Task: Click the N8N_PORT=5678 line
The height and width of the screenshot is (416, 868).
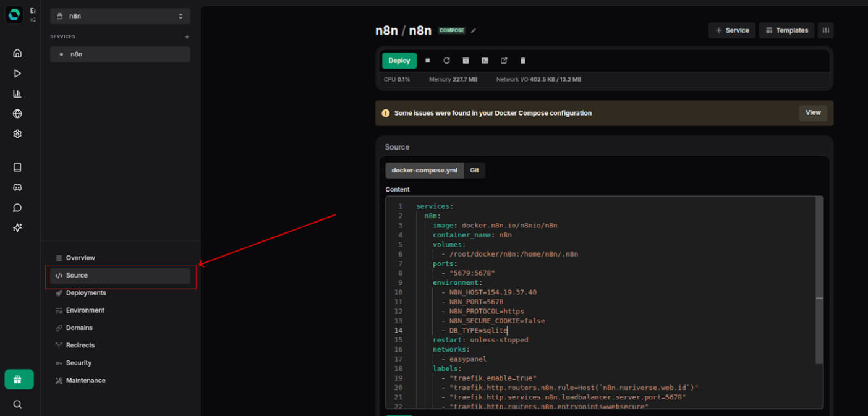Action: coord(472,302)
